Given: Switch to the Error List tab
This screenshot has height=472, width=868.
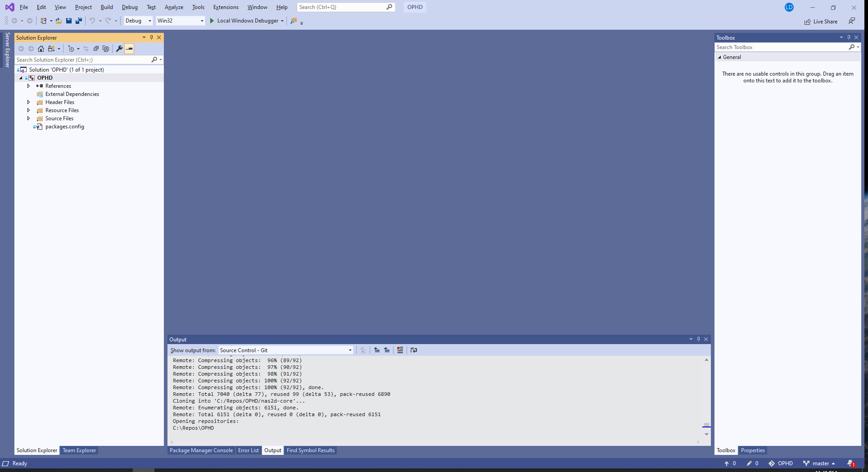Looking at the screenshot, I should 248,450.
